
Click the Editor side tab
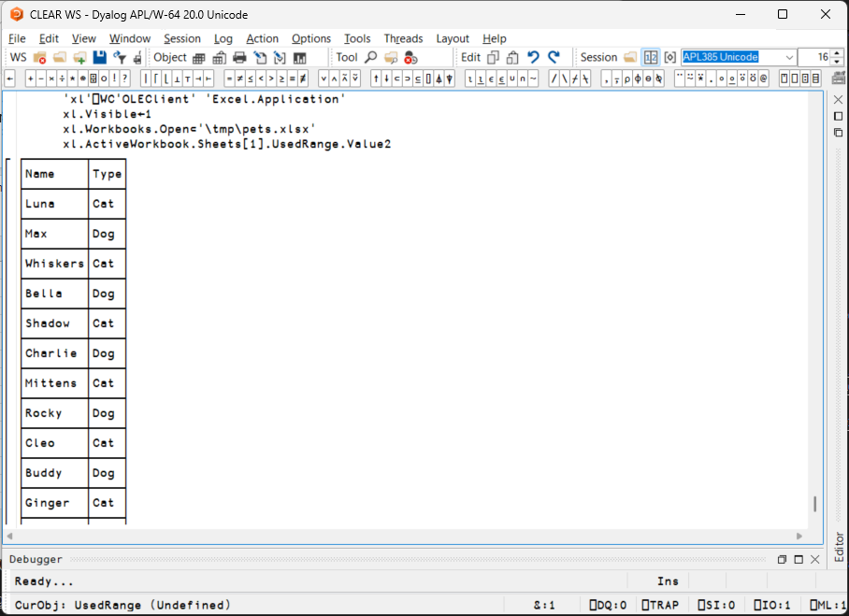click(839, 547)
